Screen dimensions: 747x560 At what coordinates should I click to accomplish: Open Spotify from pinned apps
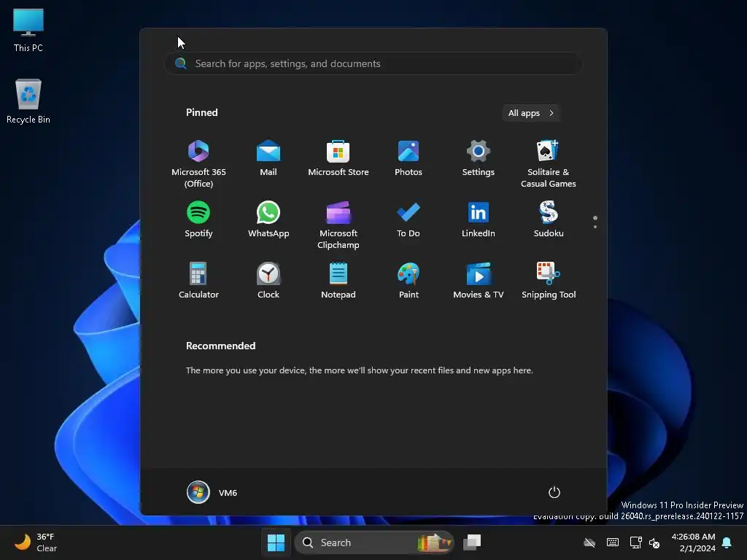(x=198, y=219)
